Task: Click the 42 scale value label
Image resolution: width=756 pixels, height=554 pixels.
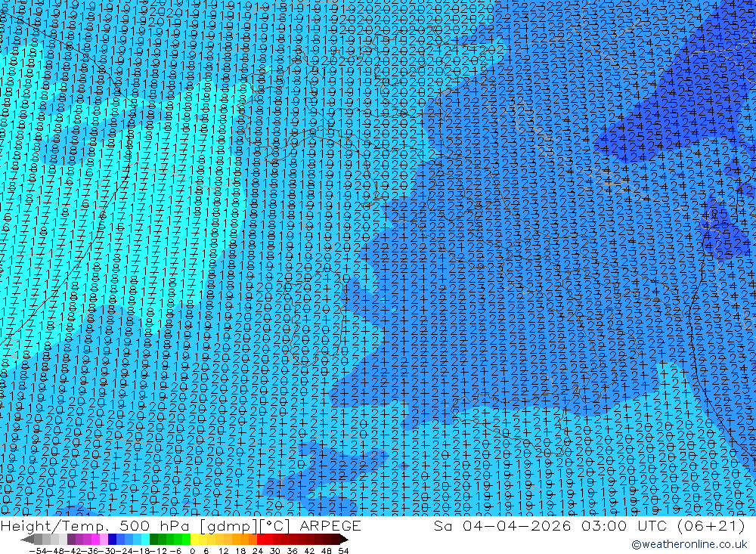Action: coord(309,551)
